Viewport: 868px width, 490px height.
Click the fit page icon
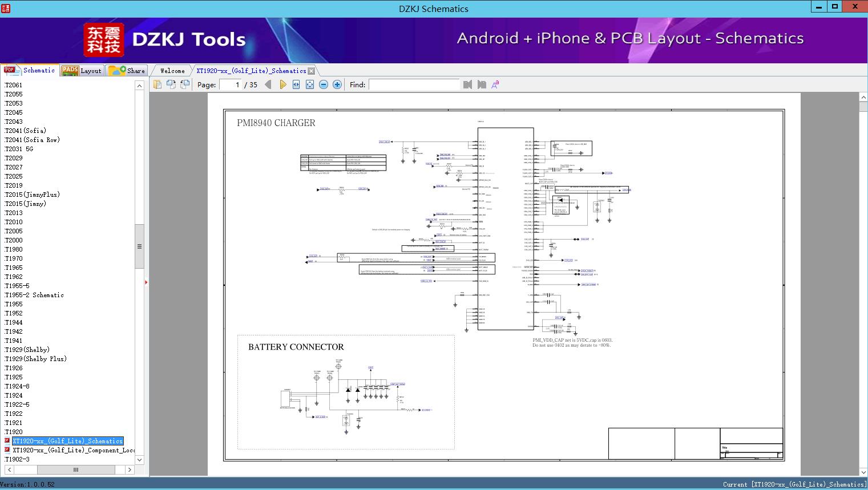[310, 84]
